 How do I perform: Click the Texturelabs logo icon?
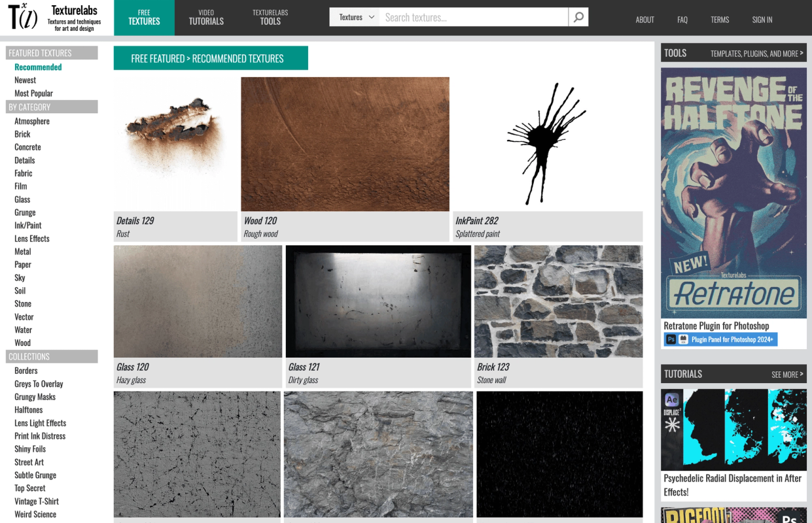point(23,17)
